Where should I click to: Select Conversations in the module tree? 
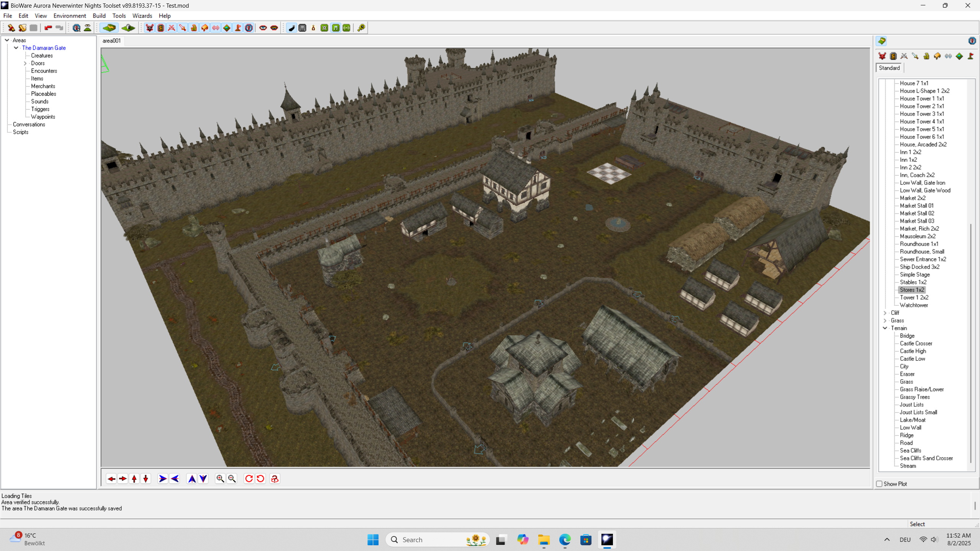coord(29,124)
